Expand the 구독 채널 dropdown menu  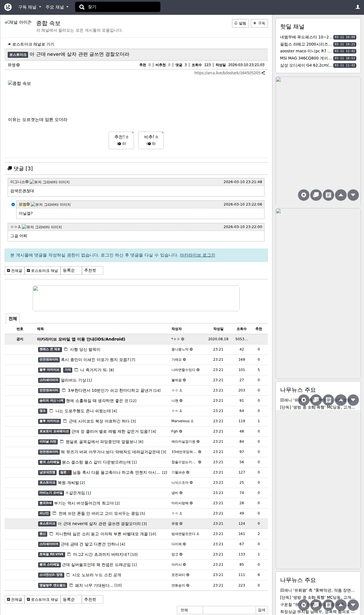click(x=30, y=7)
